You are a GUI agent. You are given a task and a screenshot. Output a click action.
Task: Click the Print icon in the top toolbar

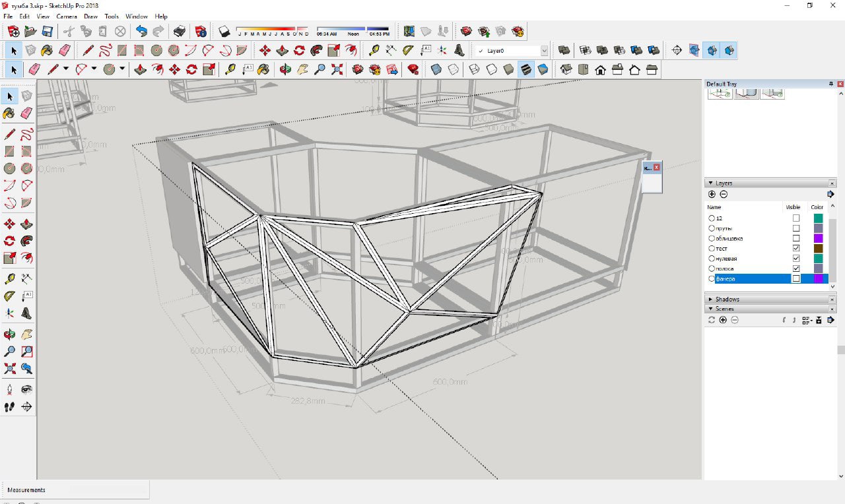(180, 31)
